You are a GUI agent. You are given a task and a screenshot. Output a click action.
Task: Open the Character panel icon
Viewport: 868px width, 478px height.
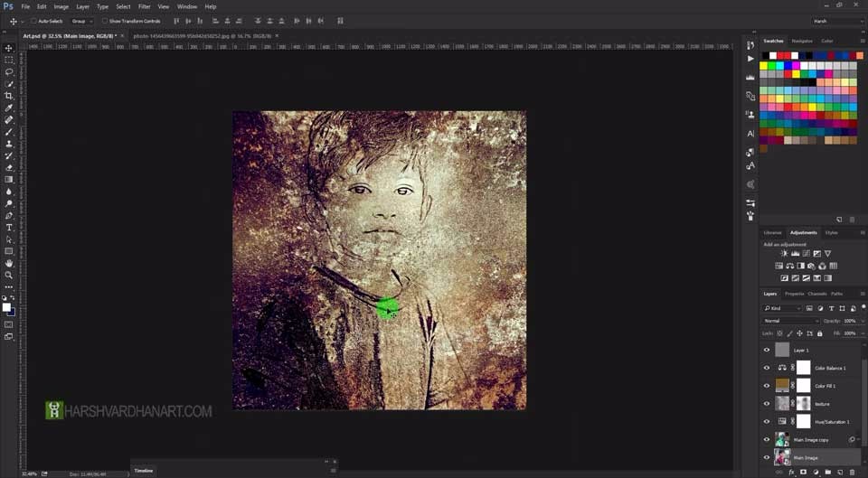click(x=750, y=134)
